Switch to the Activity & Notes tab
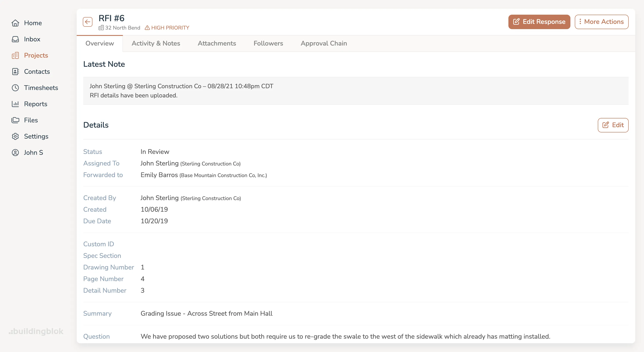This screenshot has height=352, width=644. pos(156,43)
